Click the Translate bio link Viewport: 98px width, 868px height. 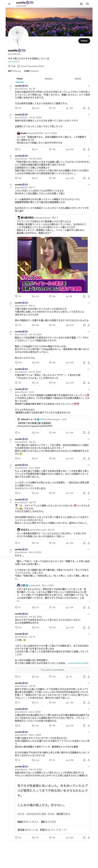pyautogui.click(x=14, y=62)
